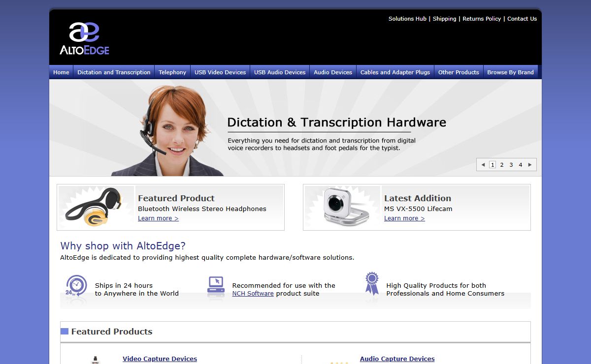Open USB Audio Devices menu

point(280,72)
